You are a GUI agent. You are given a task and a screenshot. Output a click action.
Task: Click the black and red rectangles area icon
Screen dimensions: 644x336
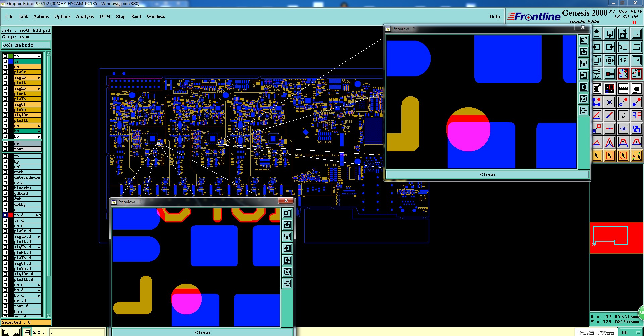[x=610, y=88]
